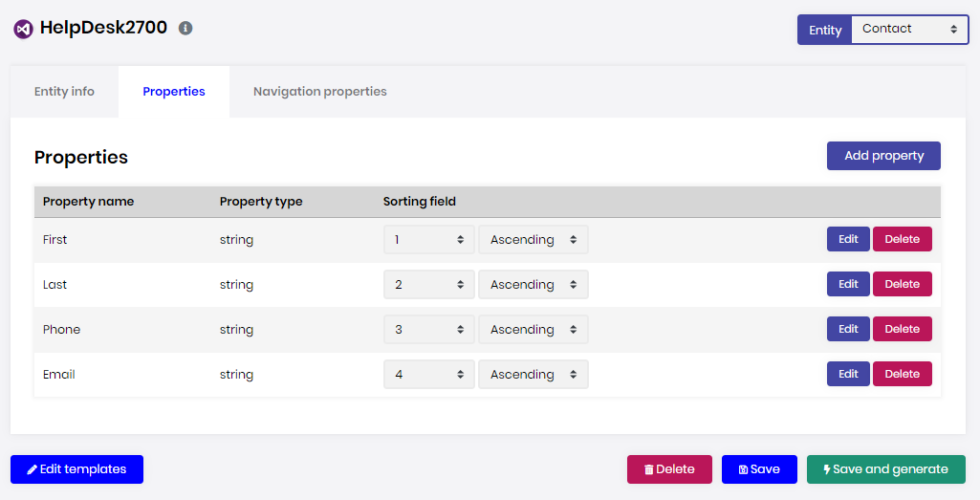Viewport: 980px width, 500px height.
Task: Click the blue Save button
Action: (x=759, y=469)
